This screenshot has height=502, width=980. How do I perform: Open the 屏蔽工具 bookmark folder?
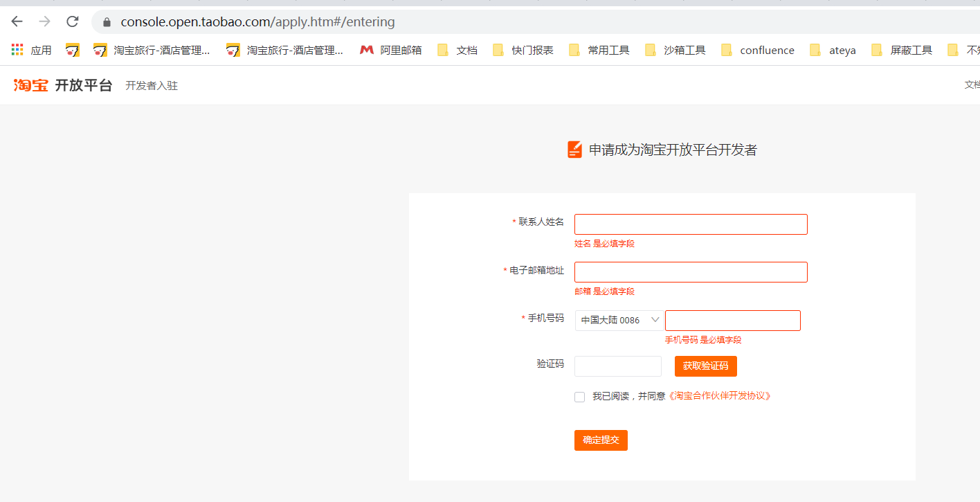click(x=902, y=50)
